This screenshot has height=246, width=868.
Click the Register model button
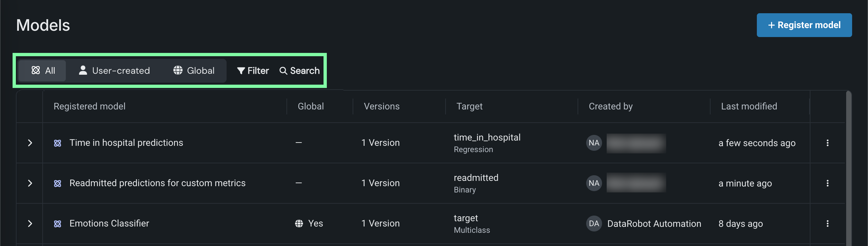point(803,25)
